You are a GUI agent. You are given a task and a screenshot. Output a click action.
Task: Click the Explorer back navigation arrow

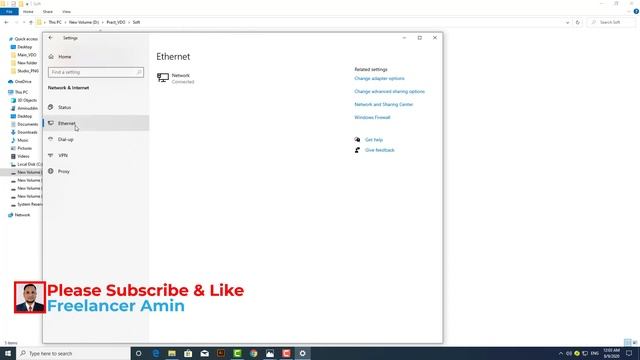pyautogui.click(x=6, y=22)
